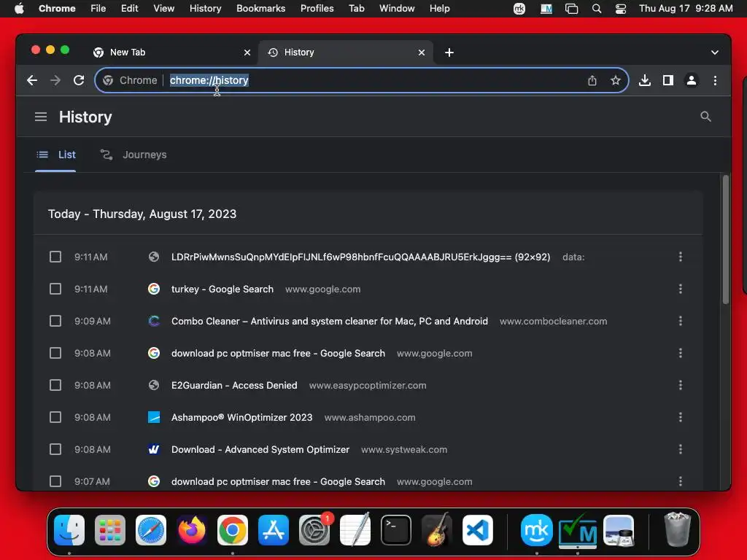747x560 pixels.
Task: Open Trash from the Dock
Action: tap(677, 530)
